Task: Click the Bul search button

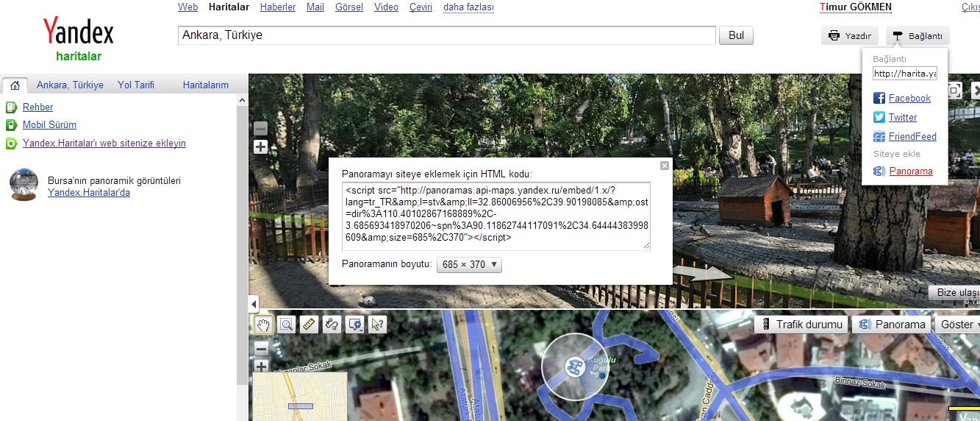Action: [x=736, y=35]
